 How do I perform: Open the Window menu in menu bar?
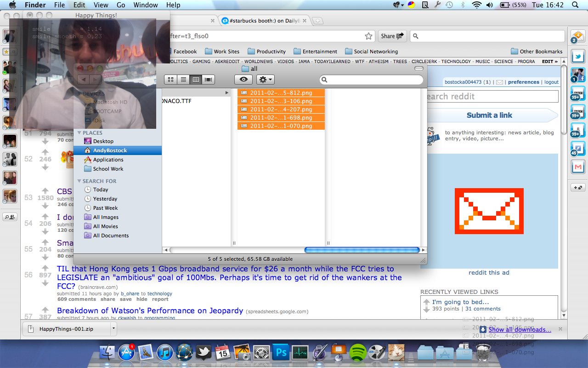(x=145, y=5)
